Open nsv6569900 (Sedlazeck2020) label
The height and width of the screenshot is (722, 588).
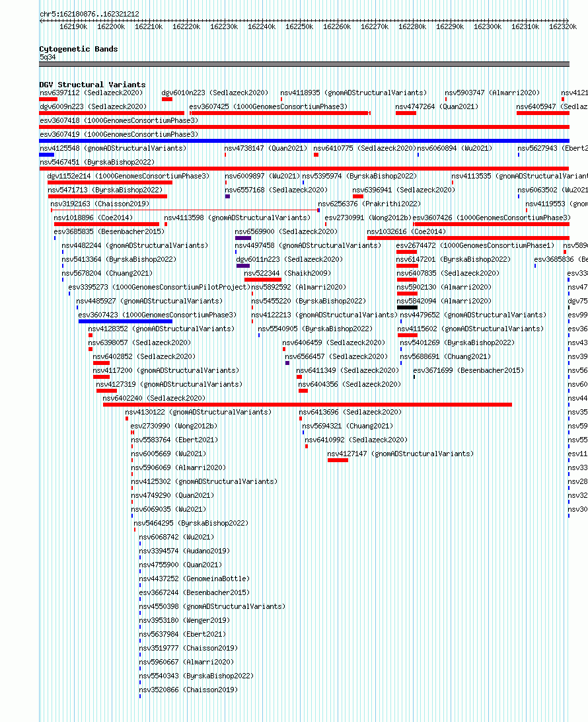(x=286, y=231)
